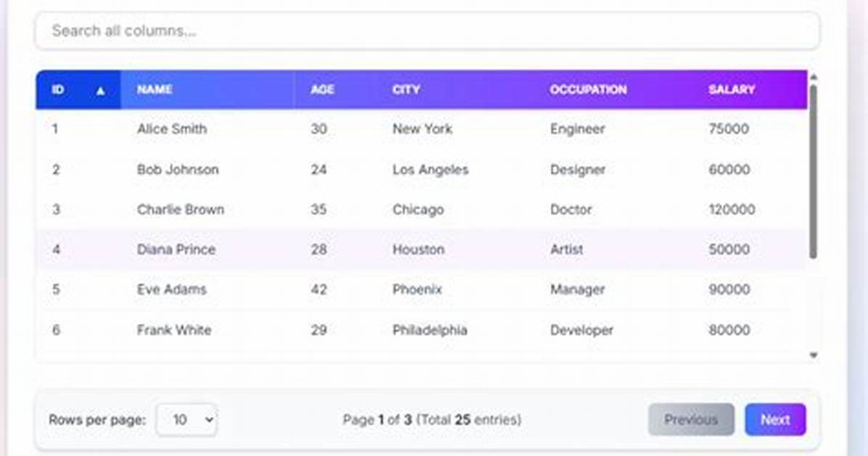The width and height of the screenshot is (868, 456).
Task: Click the Manager occupation cell
Action: 578,289
